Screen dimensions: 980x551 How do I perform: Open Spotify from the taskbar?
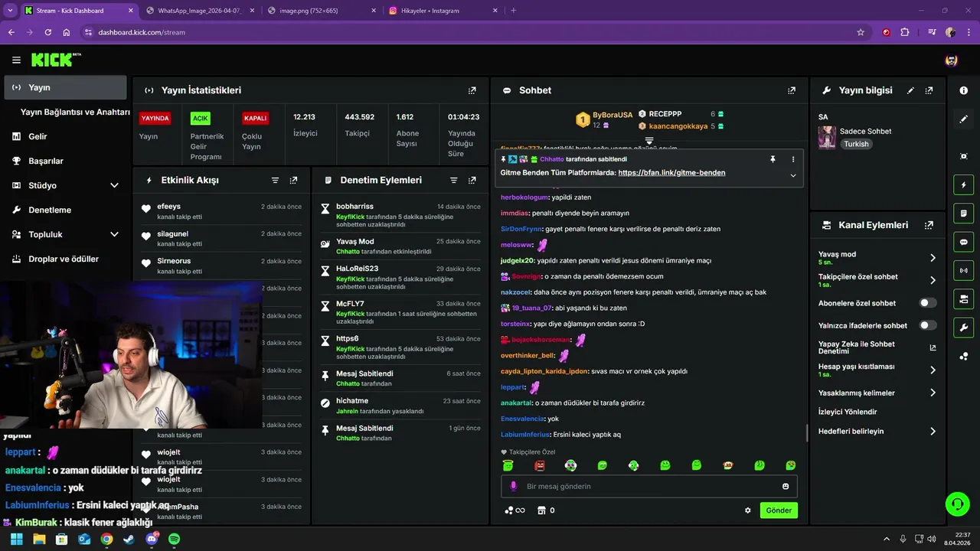coord(174,539)
